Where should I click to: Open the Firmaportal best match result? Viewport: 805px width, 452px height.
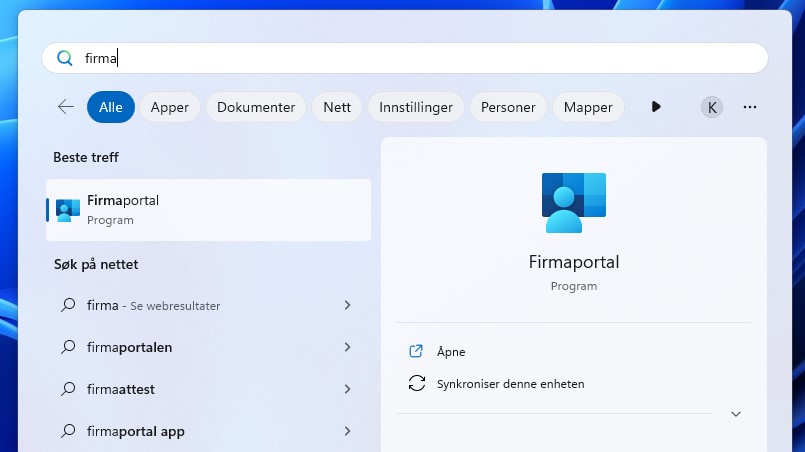click(208, 210)
